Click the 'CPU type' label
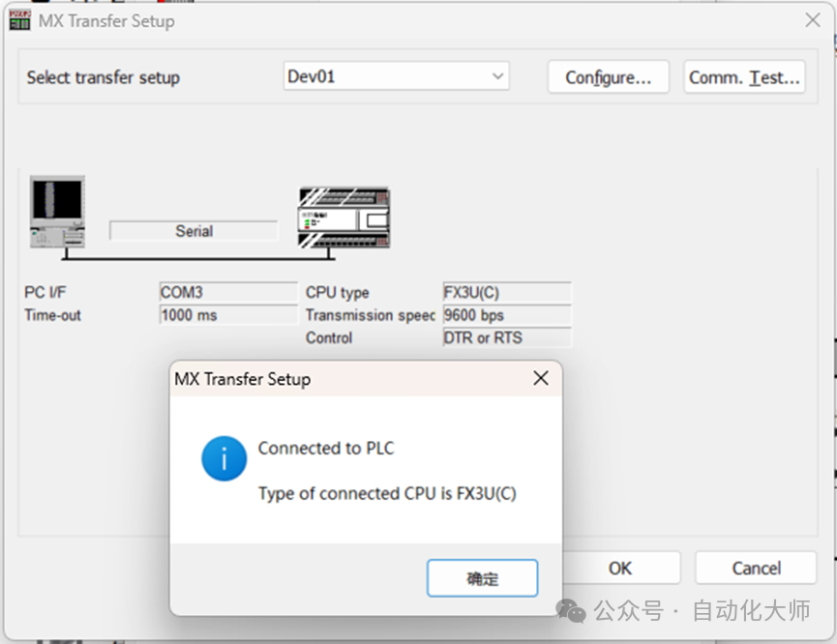Viewport: 837px width, 644px height. [338, 292]
